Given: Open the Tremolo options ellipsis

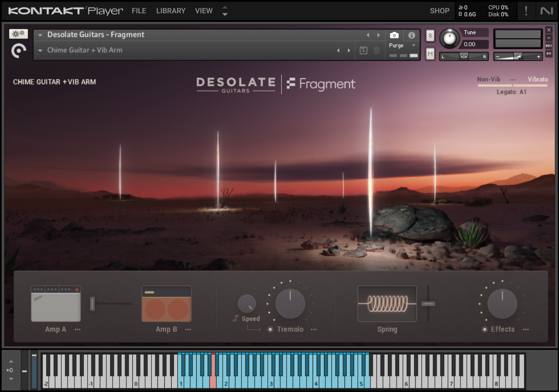Looking at the screenshot, I should click(x=313, y=330).
